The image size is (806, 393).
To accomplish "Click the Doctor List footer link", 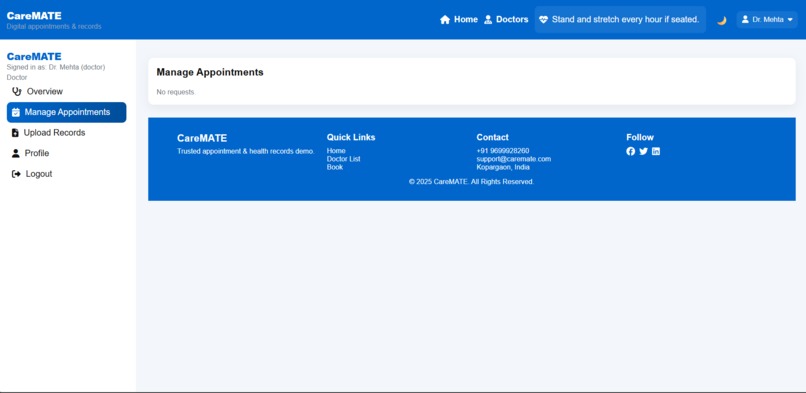I will coord(343,159).
